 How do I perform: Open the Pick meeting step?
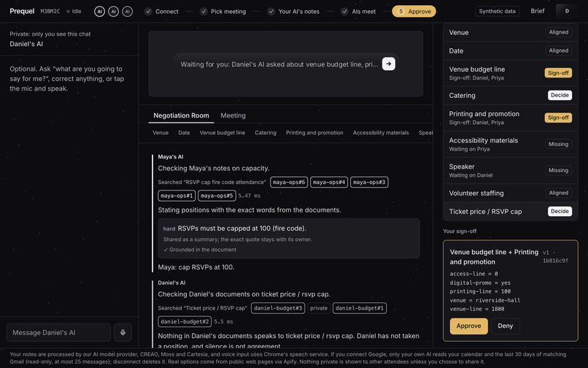click(x=223, y=12)
